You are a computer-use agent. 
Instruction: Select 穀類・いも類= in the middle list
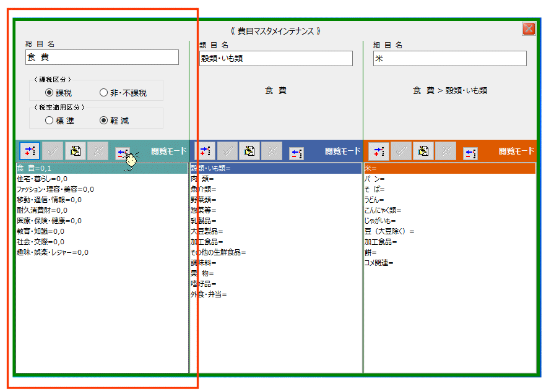pyautogui.click(x=276, y=168)
